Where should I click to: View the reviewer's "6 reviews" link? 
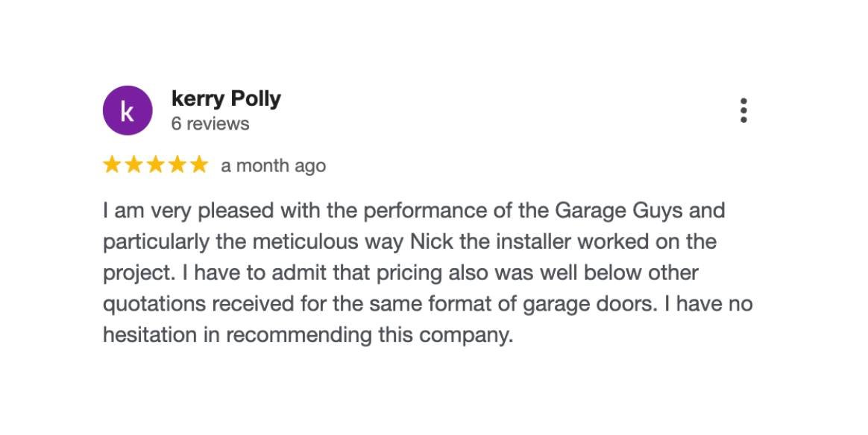(x=210, y=124)
